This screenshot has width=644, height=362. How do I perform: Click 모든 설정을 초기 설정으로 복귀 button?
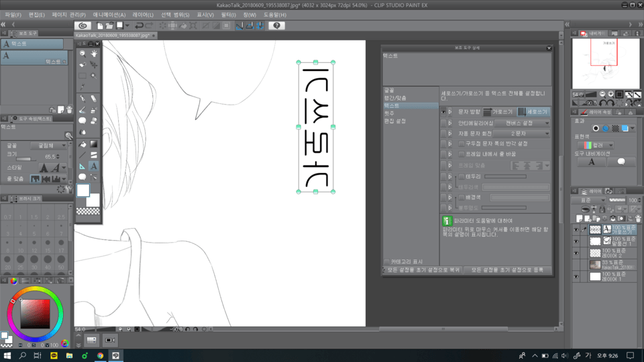tap(423, 269)
